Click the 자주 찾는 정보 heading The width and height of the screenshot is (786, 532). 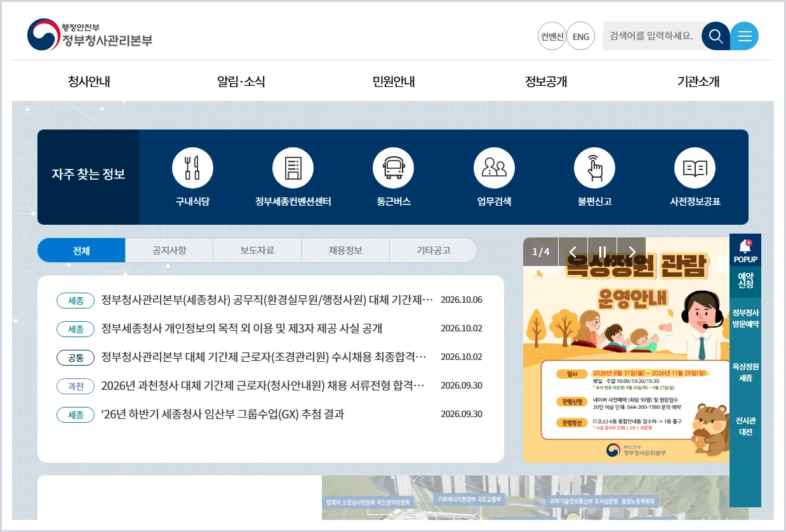[88, 174]
